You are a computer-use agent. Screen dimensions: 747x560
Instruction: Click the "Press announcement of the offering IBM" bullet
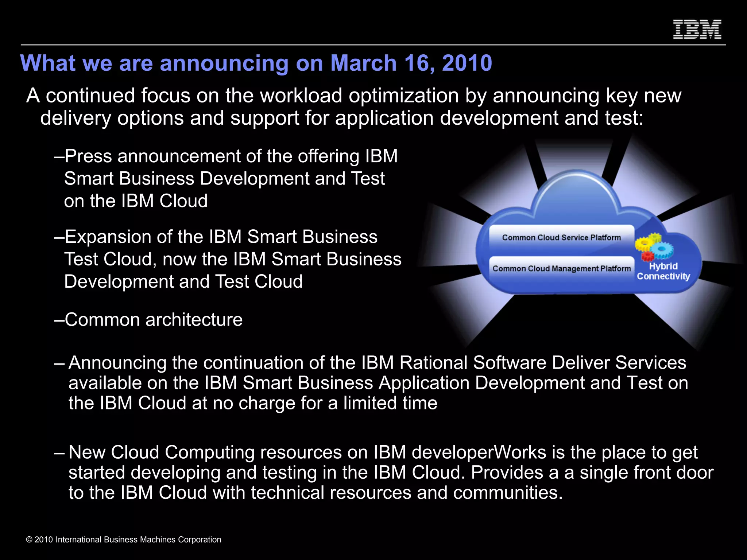coord(226,178)
